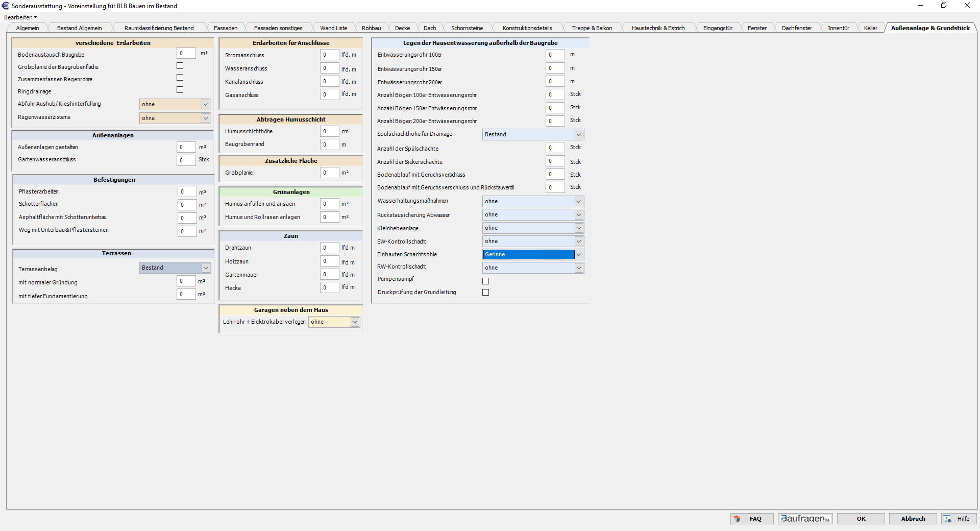This screenshot has width=980, height=531.
Task: Click the Abbruch button
Action: point(913,519)
